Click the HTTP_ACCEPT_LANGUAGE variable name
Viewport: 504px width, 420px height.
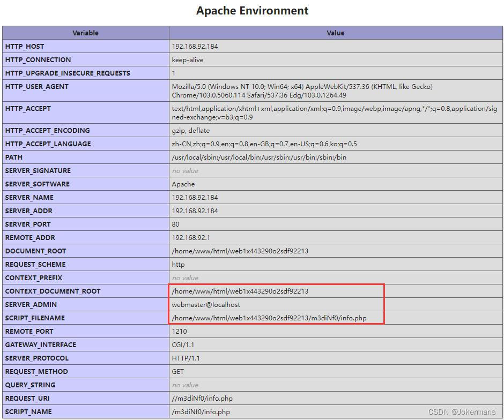48,144
